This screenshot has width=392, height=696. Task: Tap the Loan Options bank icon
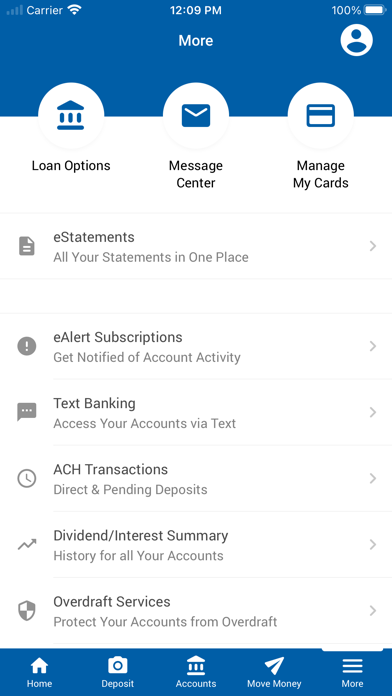click(71, 115)
